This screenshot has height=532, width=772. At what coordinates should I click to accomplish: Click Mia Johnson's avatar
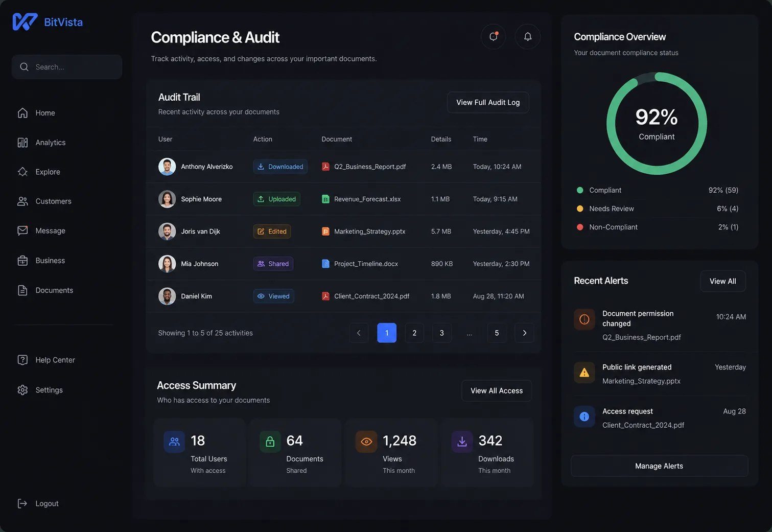(167, 264)
